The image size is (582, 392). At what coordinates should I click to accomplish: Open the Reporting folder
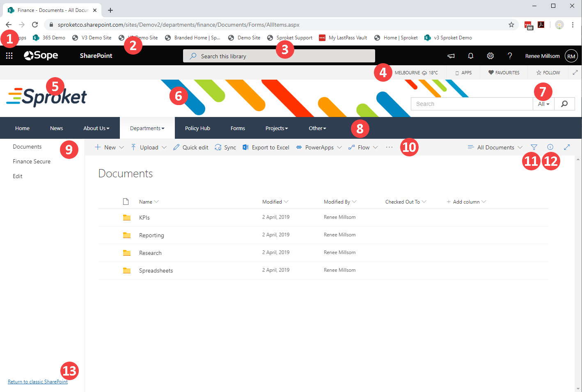coord(151,235)
